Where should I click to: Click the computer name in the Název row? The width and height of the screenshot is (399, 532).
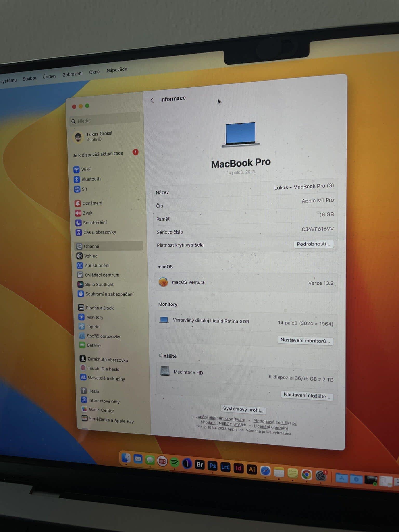304,187
